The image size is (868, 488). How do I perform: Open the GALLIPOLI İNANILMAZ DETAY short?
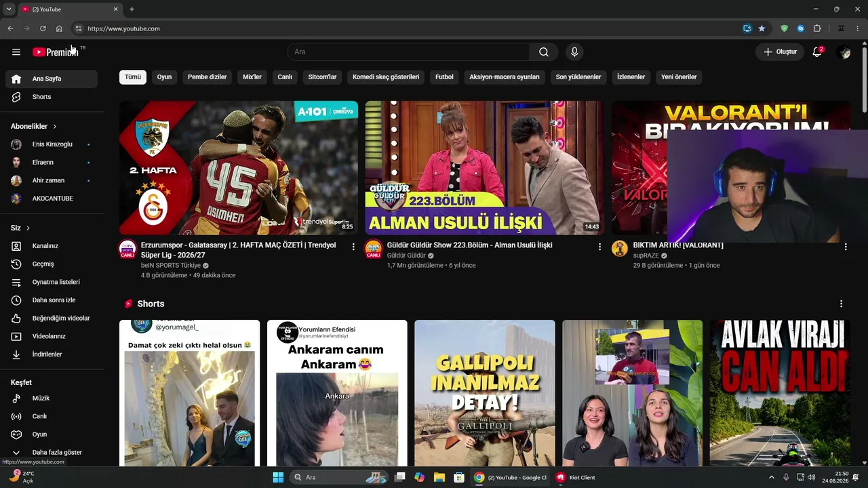(485, 393)
